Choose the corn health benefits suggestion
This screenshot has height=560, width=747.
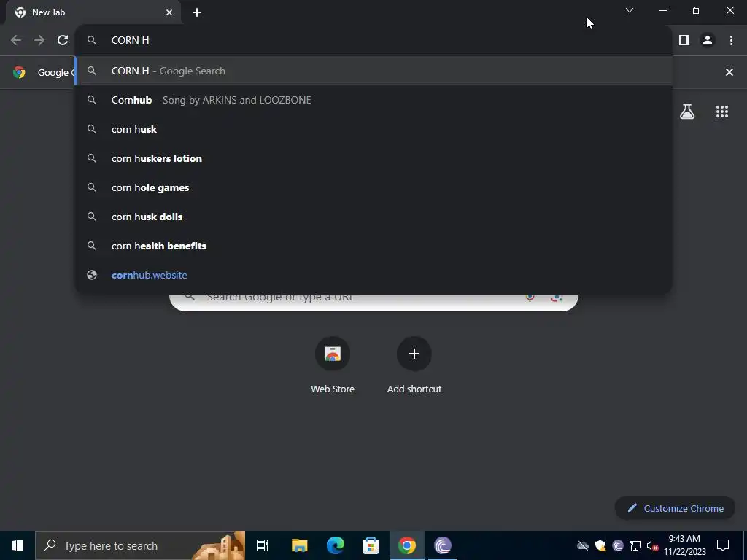[x=374, y=246]
